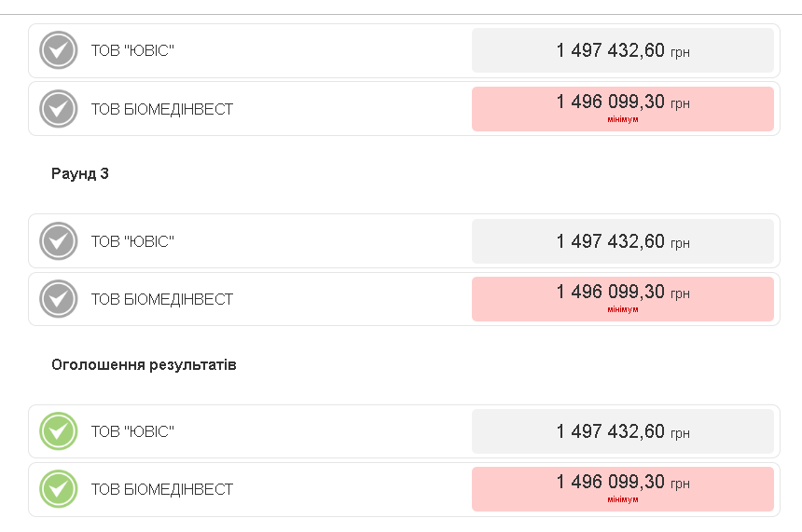Click pink 1 496 099,30 bid box in Раунд 3

622,293
